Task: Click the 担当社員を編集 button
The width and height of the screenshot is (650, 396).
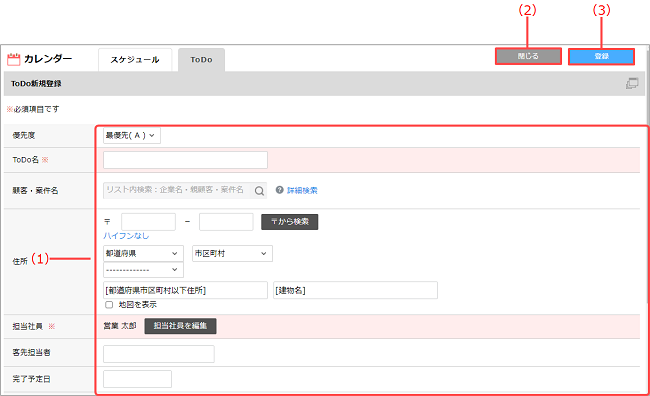Action: [180, 326]
